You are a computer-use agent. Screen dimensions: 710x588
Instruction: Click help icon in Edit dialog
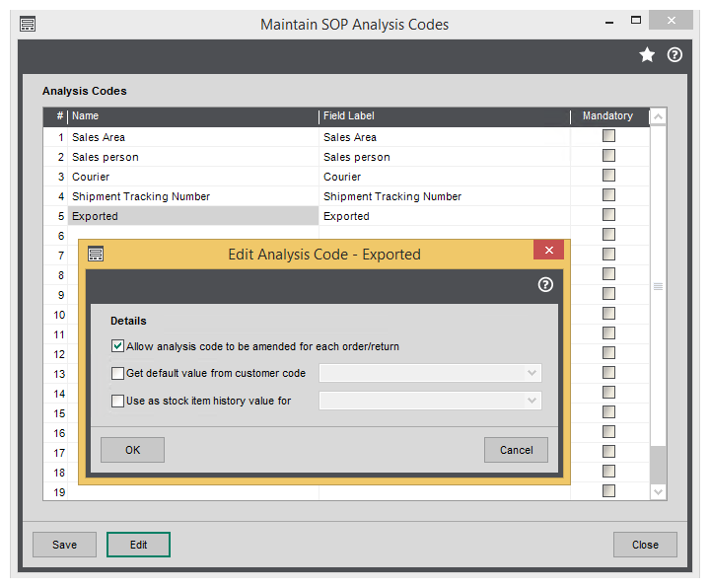click(x=545, y=285)
